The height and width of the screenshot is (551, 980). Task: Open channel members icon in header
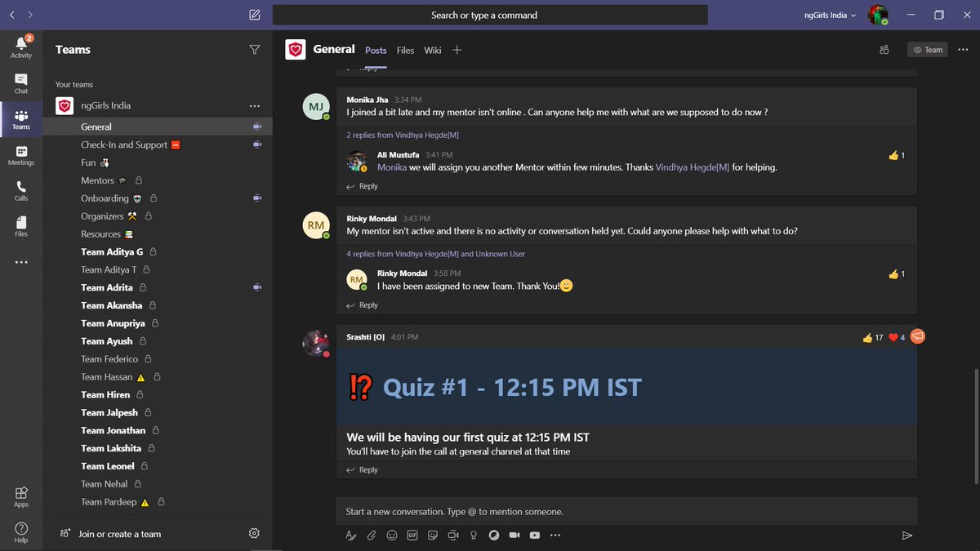coord(884,50)
